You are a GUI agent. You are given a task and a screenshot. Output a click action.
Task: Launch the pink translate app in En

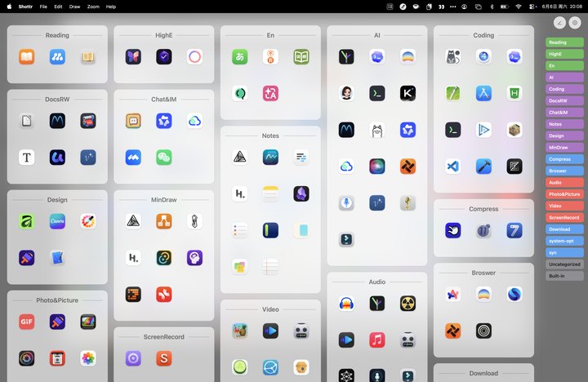coord(270,93)
